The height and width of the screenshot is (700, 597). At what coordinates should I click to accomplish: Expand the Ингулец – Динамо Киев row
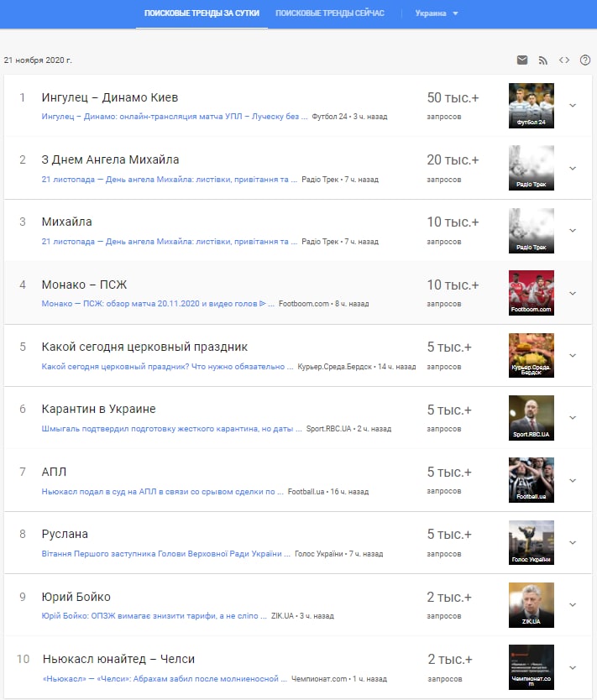click(x=573, y=106)
